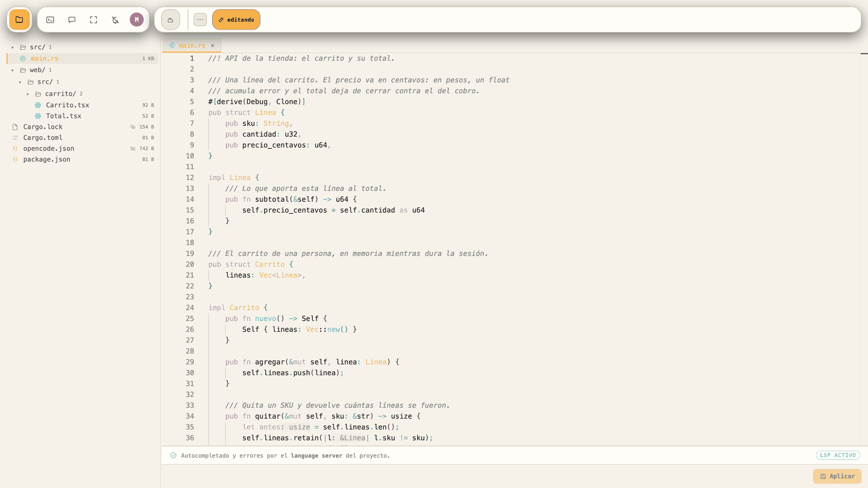Toggle the file explorer folder button
The image size is (868, 488).
[x=19, y=20]
